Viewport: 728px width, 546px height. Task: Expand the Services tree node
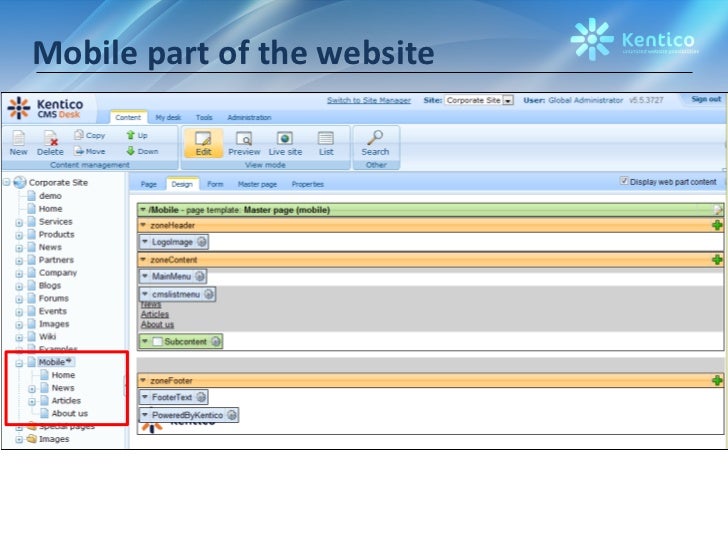click(19, 222)
